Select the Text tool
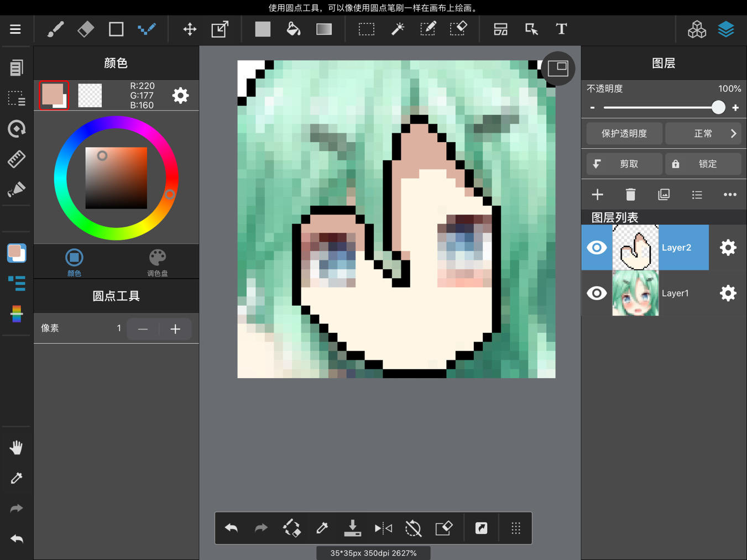Viewport: 747px width, 560px height. pyautogui.click(x=561, y=29)
